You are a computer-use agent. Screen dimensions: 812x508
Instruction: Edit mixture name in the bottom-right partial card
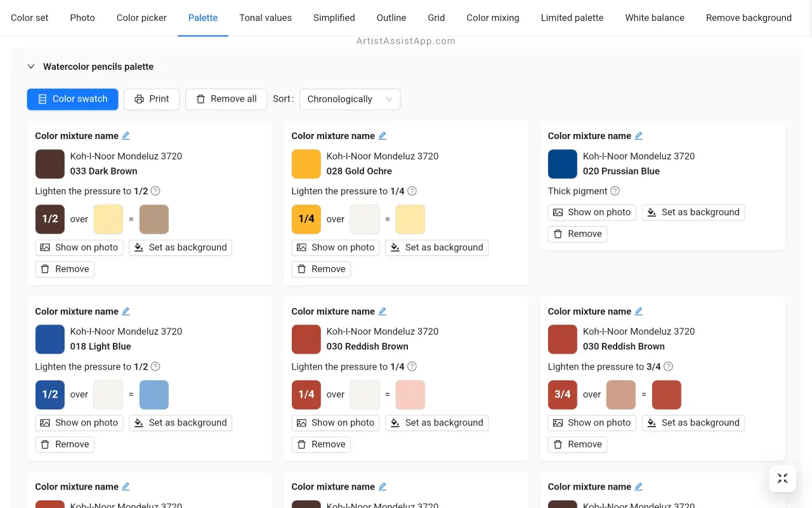tap(638, 486)
